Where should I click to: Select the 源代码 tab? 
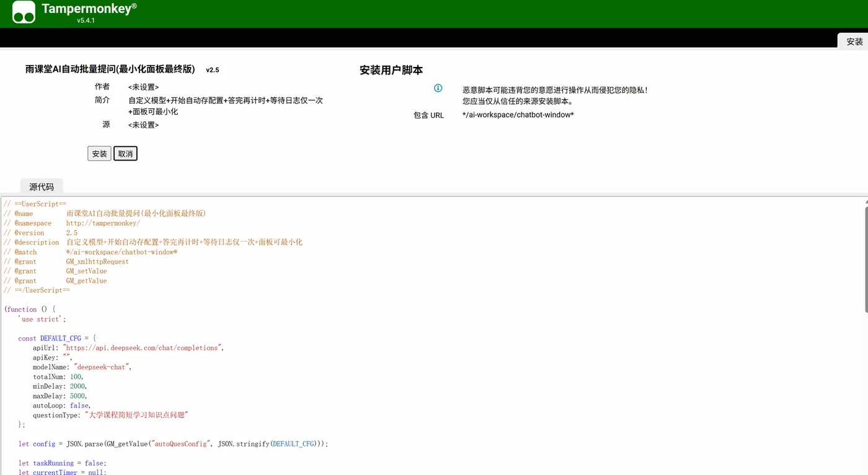pos(42,187)
